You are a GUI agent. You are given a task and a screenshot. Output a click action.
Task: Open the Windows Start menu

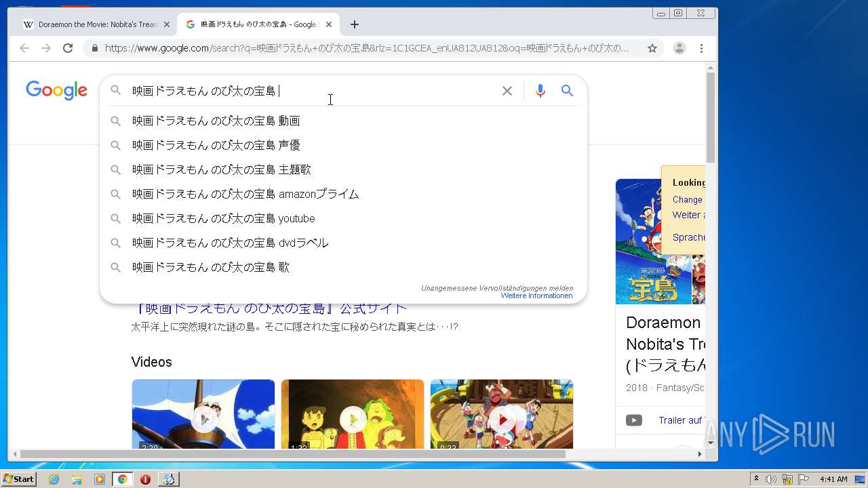click(x=18, y=479)
